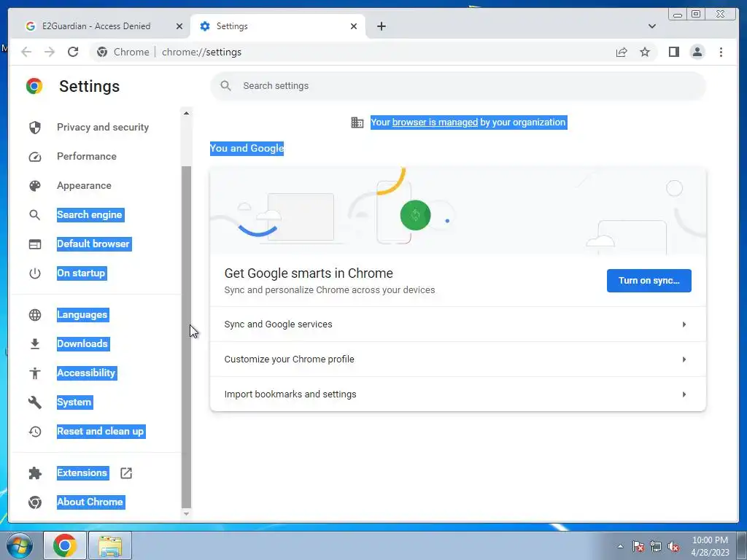Open Appearance settings section
Viewport: 747px width, 560px height.
tap(85, 186)
